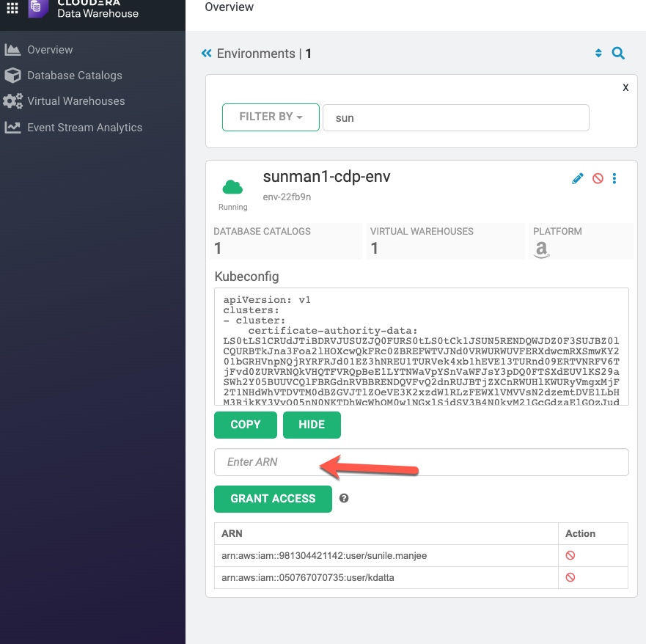Edit the sunman1-cdp-env environment with pencil icon
Screen dimensions: 646x644
[x=577, y=178]
